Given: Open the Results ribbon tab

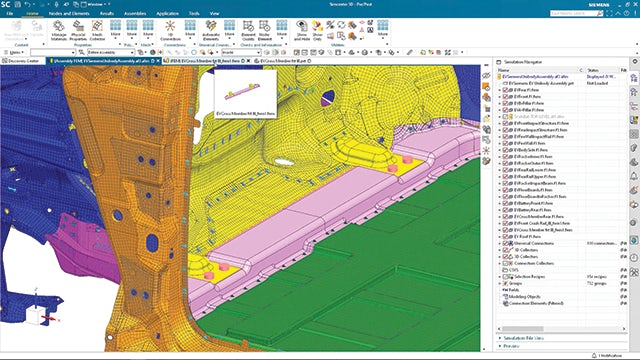Looking at the screenshot, I should coord(107,13).
